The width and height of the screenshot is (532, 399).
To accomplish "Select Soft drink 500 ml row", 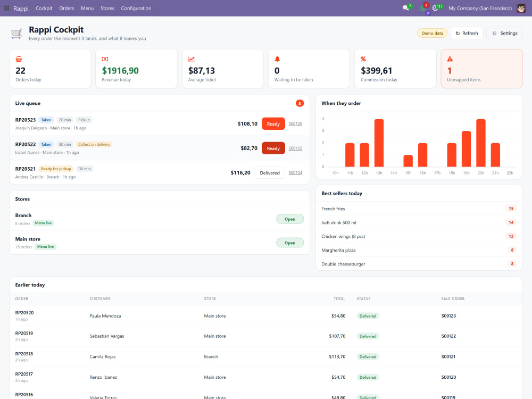I will pyautogui.click(x=419, y=222).
